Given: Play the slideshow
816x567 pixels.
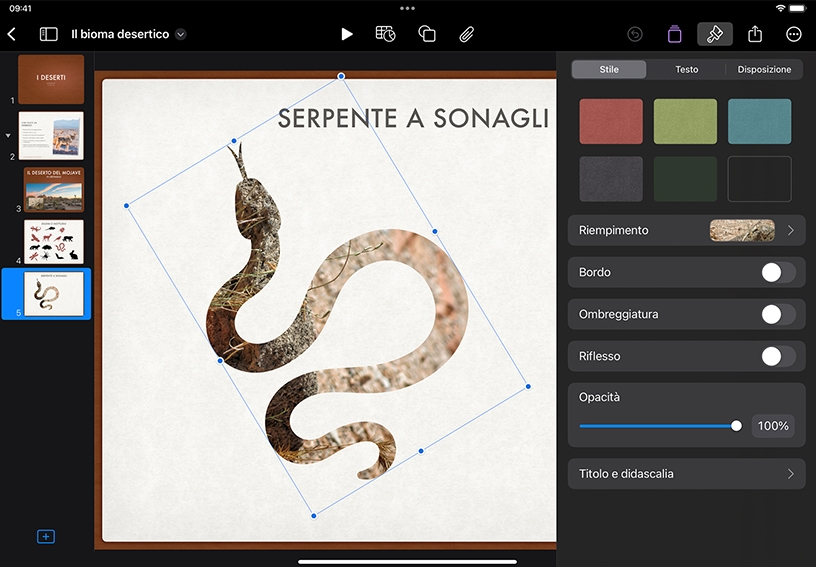Looking at the screenshot, I should pyautogui.click(x=347, y=34).
